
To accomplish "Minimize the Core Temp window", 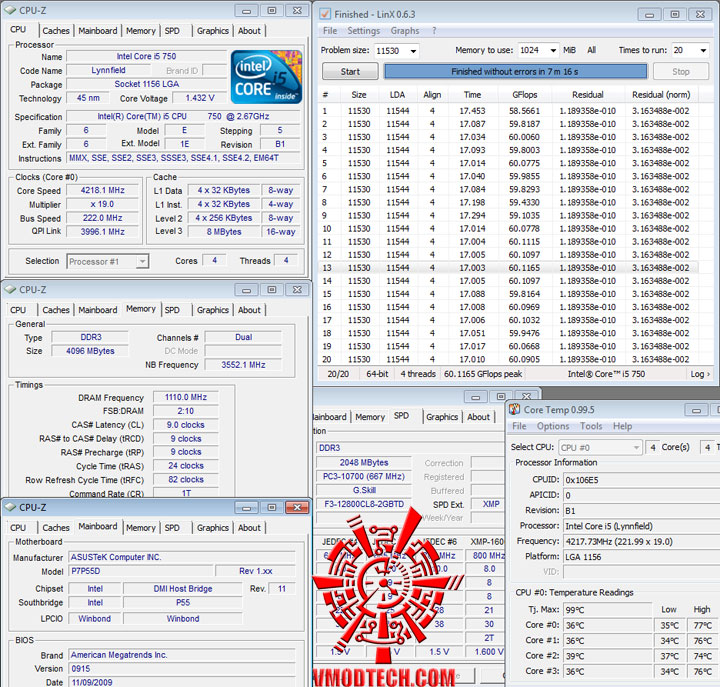I will coord(696,410).
